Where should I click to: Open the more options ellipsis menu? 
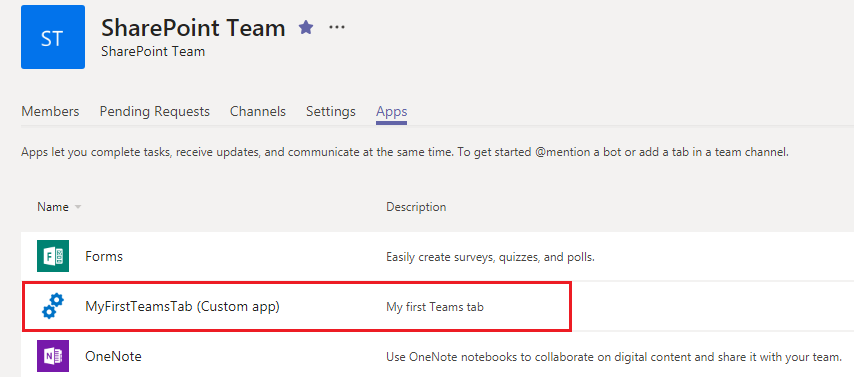click(x=337, y=27)
